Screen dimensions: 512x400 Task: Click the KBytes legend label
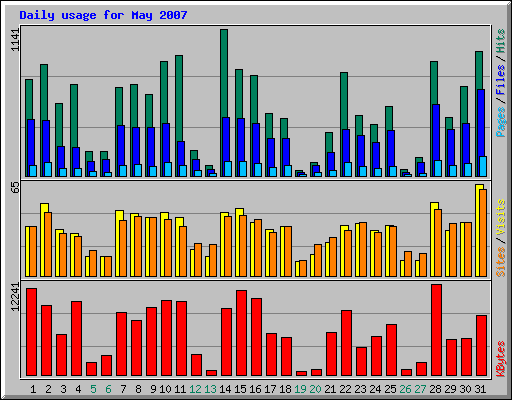click(x=500, y=359)
